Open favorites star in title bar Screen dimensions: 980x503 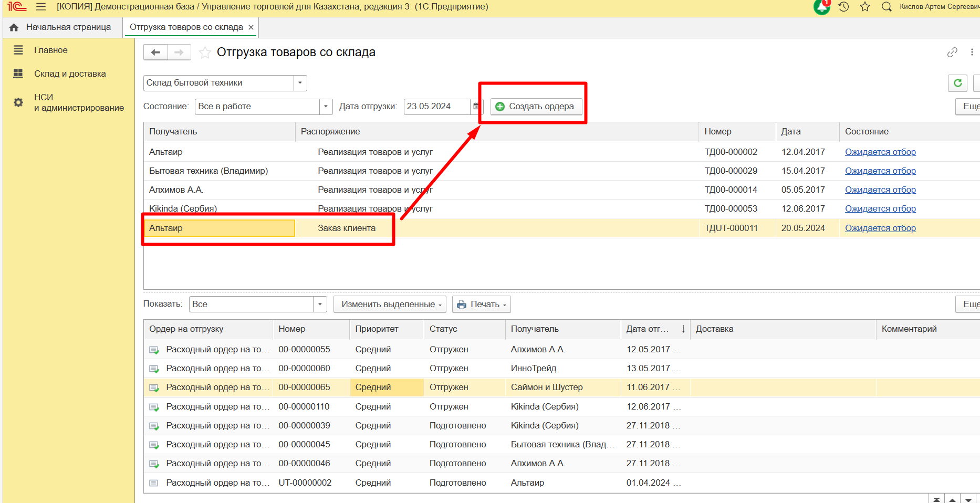865,7
